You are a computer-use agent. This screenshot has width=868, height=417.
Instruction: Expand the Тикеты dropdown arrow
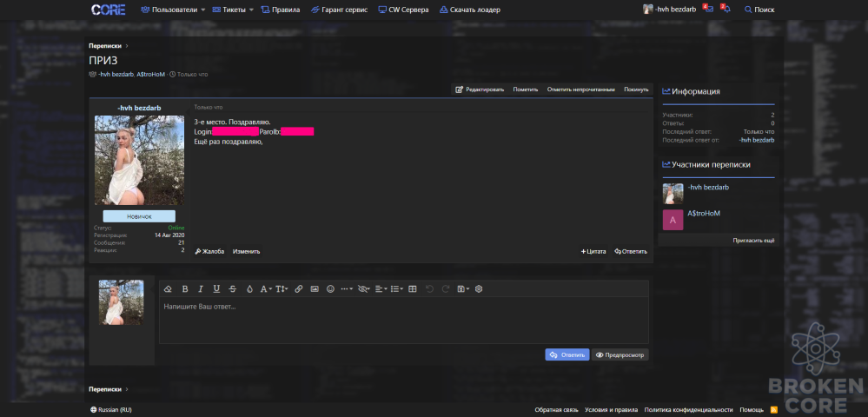pyautogui.click(x=251, y=10)
